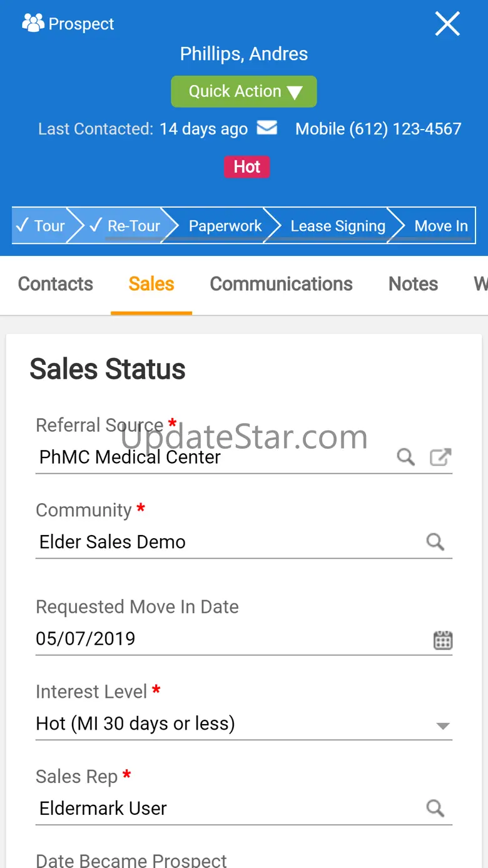Open the Quick Action dropdown
This screenshot has width=488, height=868.
pyautogui.click(x=244, y=91)
